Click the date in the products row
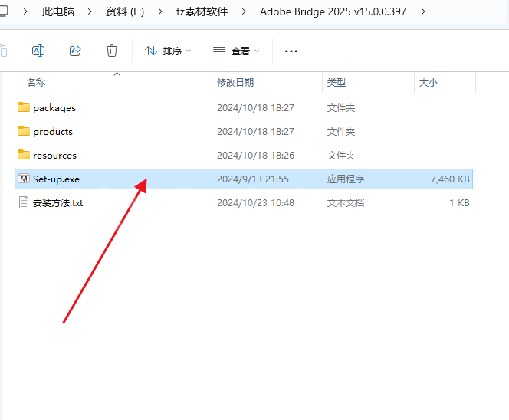Screen dimensions: 509x420 coord(256,132)
